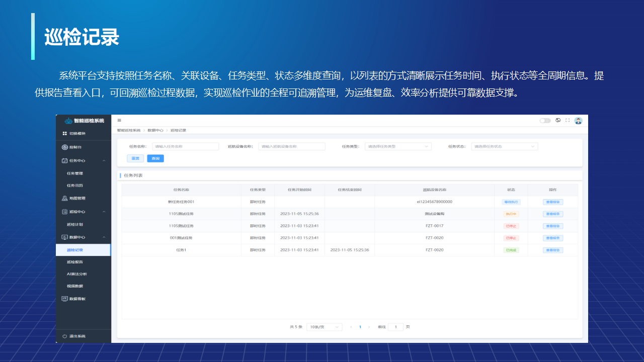Viewport: 644px width, 362px height.
Task: Focus the 任务名称 input field
Action: click(x=185, y=146)
